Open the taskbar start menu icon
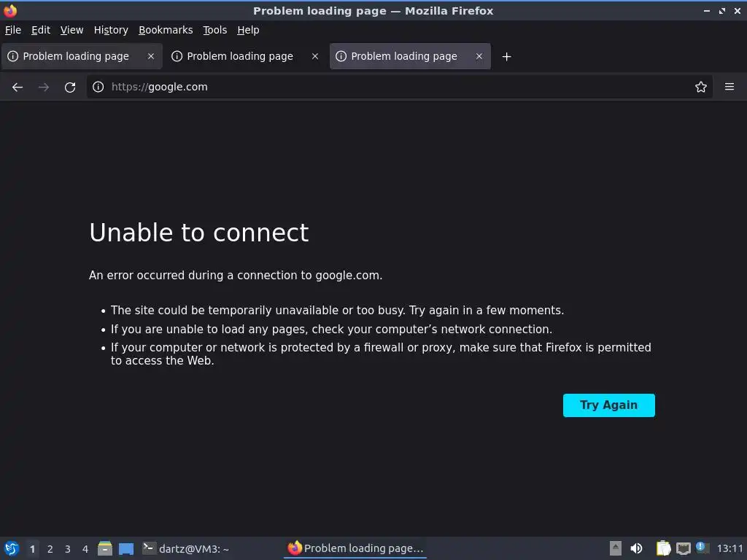The image size is (747, 560). (x=12, y=548)
